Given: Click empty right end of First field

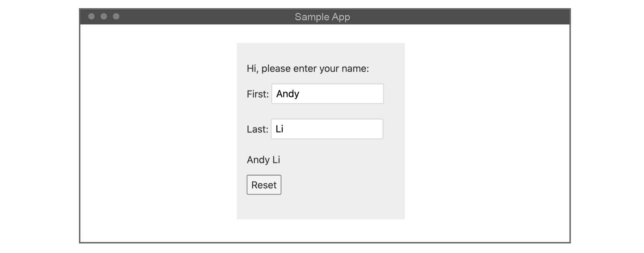Looking at the screenshot, I should click(367, 94).
